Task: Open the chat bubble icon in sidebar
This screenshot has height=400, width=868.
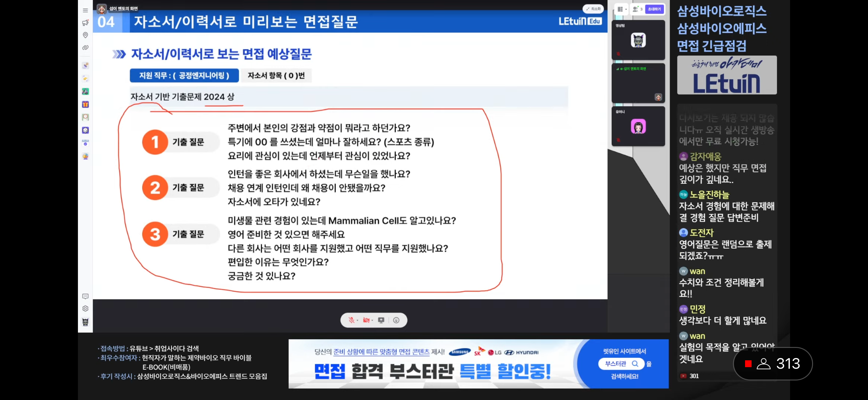Action: click(x=85, y=296)
